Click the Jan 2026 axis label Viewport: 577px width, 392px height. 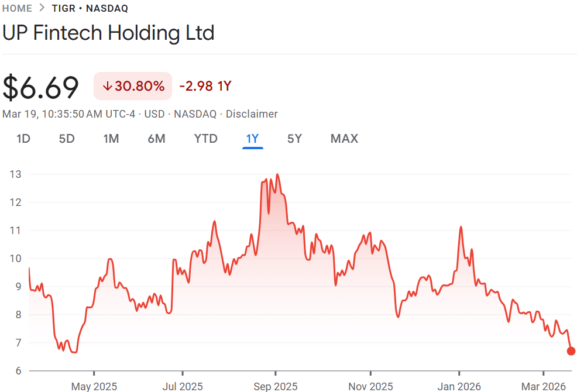pos(459,386)
